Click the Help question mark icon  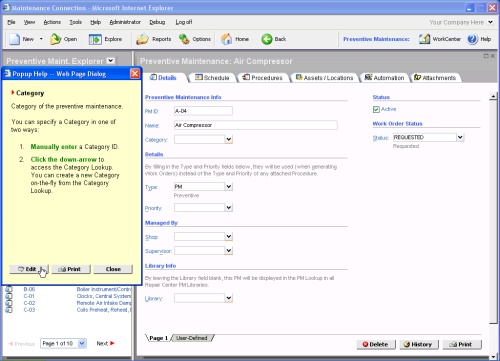pyautogui.click(x=472, y=39)
